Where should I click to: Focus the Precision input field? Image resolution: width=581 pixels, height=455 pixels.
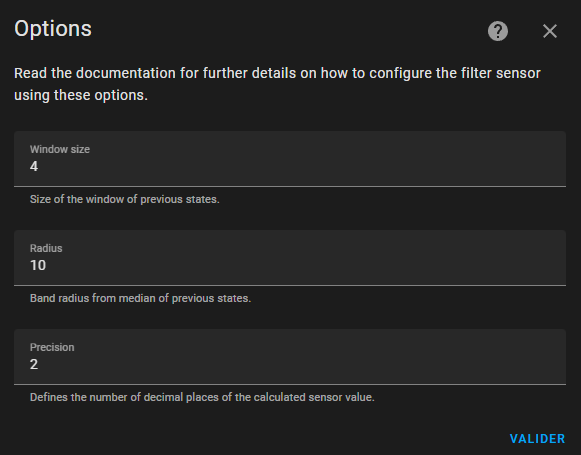pyautogui.click(x=290, y=356)
